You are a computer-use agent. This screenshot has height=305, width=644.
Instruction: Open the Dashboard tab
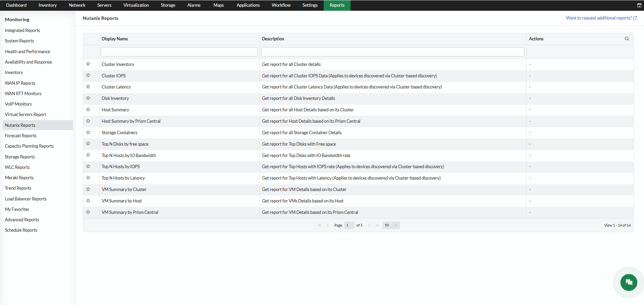coord(16,5)
